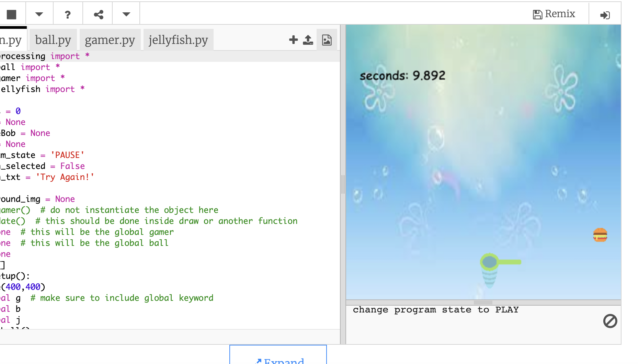Click the 'PAUSE' string in the code editor
638x364 pixels.
(x=67, y=155)
